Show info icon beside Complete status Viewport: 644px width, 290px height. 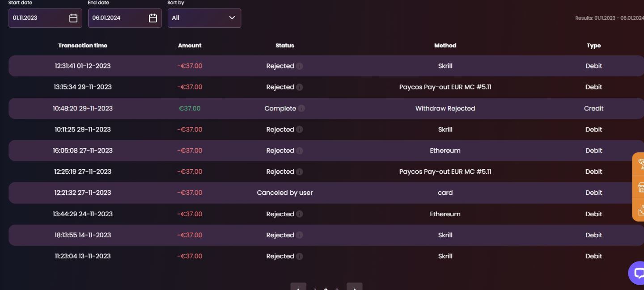pyautogui.click(x=301, y=109)
